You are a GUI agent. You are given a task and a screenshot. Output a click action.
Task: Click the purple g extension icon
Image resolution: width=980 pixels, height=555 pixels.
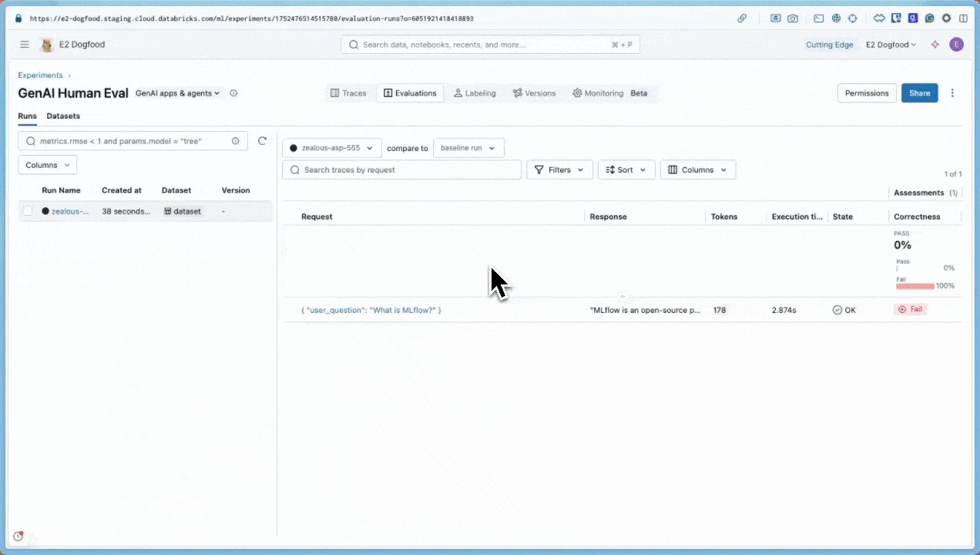tap(913, 18)
